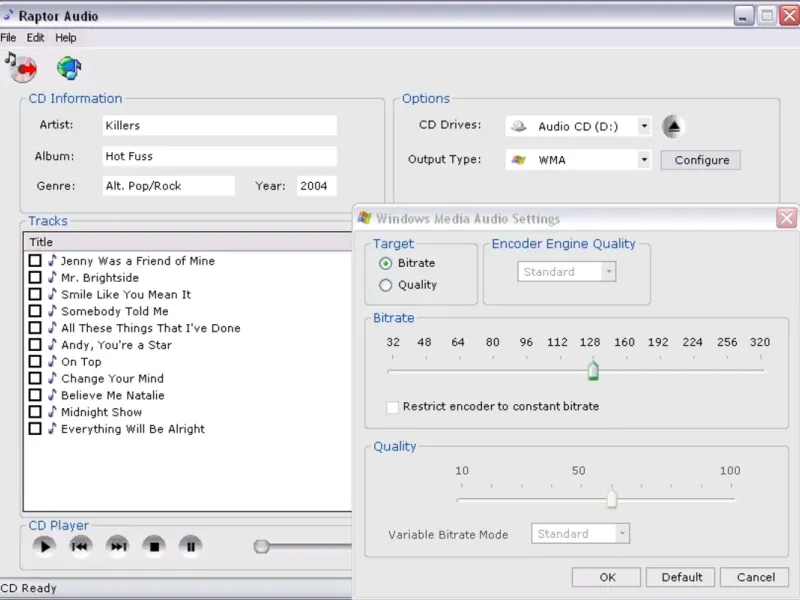The height and width of the screenshot is (600, 800).
Task: Click the Year field containing 2004
Action: [x=317, y=186]
